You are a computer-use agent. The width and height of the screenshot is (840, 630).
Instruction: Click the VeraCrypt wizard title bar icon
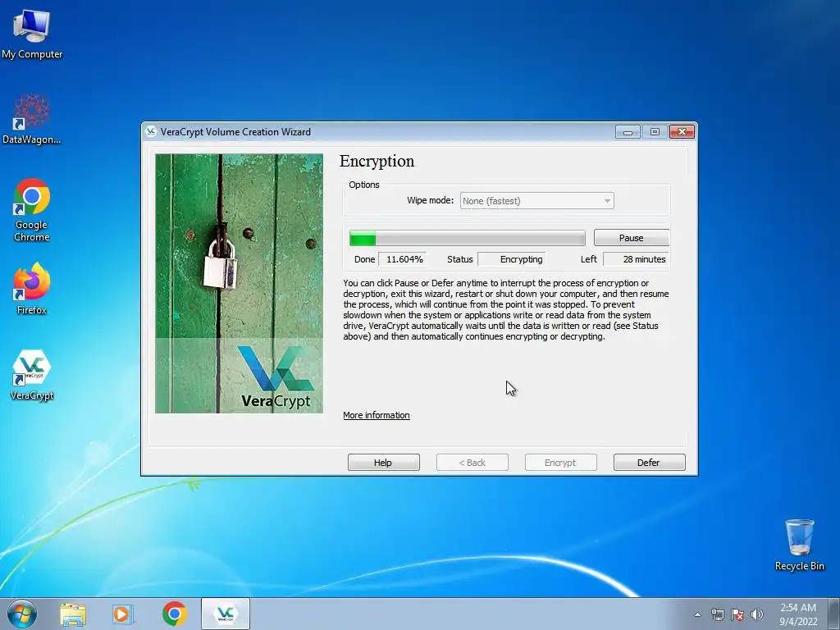click(x=151, y=132)
